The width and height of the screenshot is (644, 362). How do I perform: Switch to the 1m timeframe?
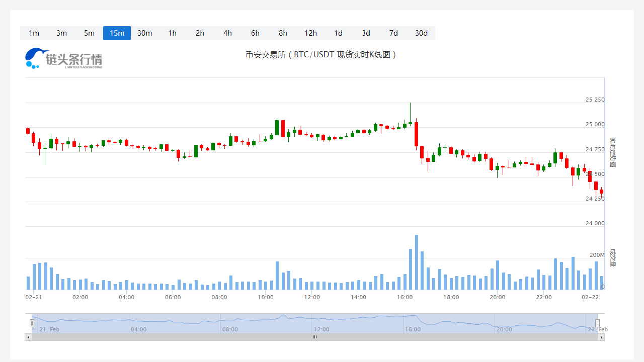[34, 33]
